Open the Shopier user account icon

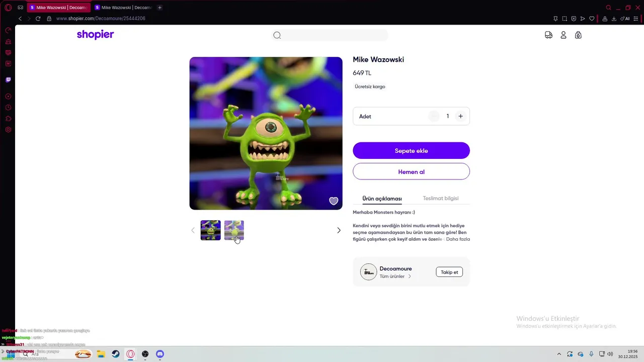[x=563, y=35]
